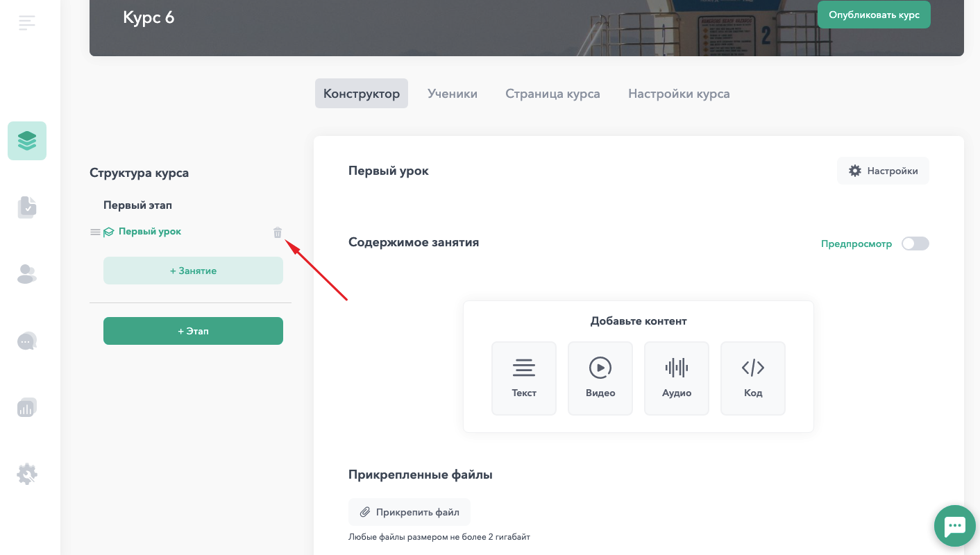This screenshot has width=980, height=555.
Task: Click the Первый урок lesson heading
Action: tap(389, 171)
